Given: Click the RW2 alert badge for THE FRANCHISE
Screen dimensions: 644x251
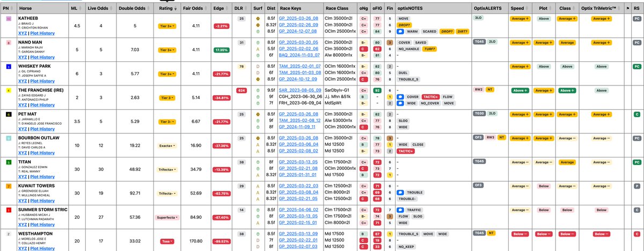Looking at the screenshot, I should point(479,90).
